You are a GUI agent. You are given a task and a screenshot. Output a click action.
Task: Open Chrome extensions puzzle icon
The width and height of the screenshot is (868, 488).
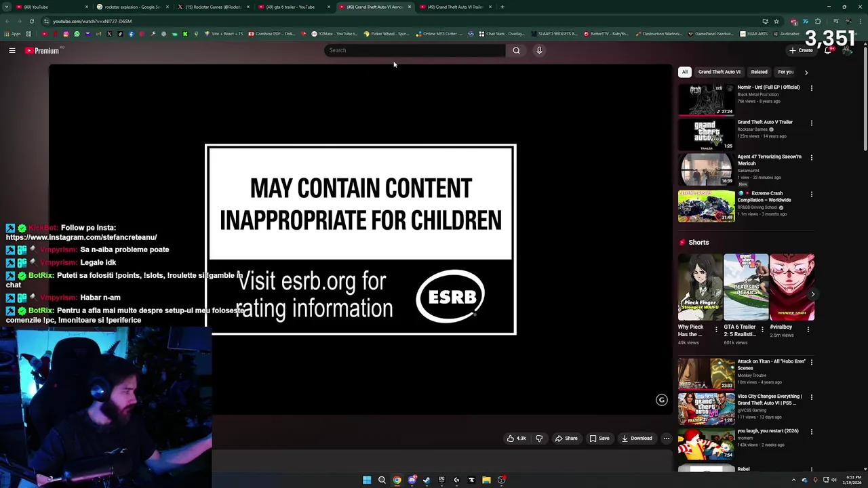[x=818, y=21]
